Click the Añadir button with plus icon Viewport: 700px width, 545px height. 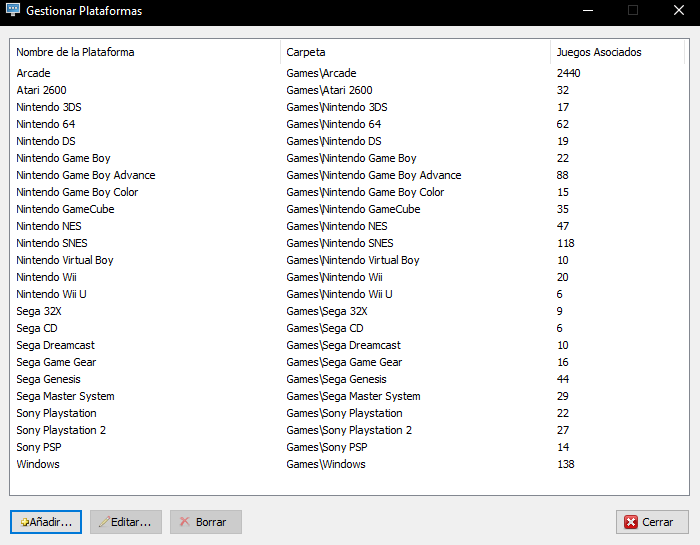point(46,522)
